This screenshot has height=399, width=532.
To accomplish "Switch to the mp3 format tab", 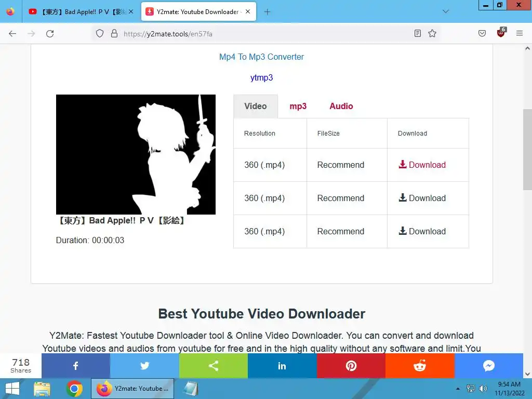I will (298, 106).
